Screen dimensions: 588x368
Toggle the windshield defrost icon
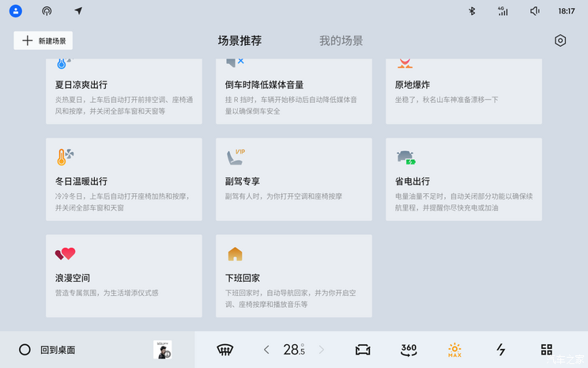click(225, 350)
